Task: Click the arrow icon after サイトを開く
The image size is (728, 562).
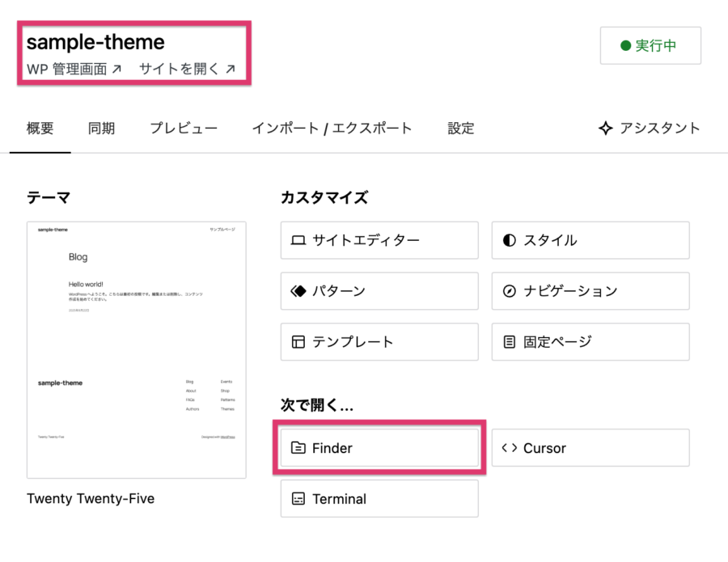Action: pyautogui.click(x=231, y=70)
